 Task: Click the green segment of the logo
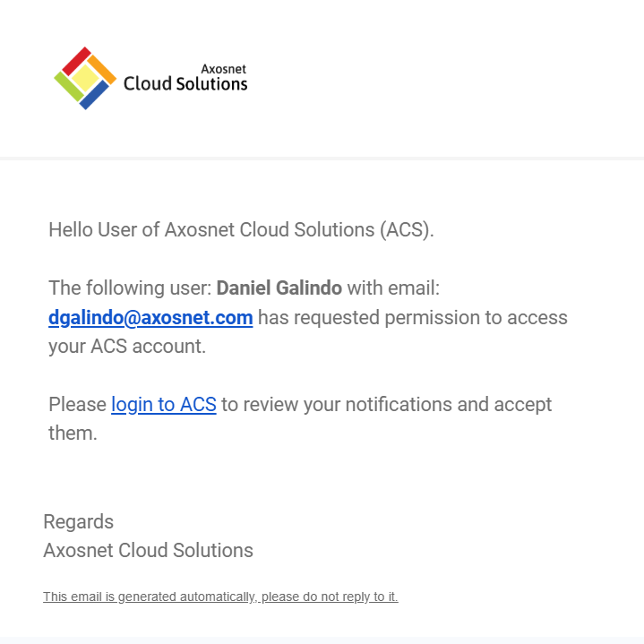[67, 87]
